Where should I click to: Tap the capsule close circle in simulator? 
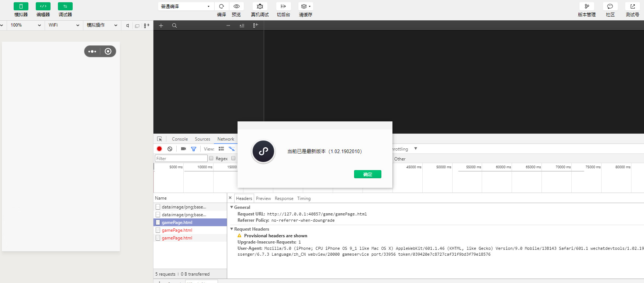pyautogui.click(x=108, y=51)
